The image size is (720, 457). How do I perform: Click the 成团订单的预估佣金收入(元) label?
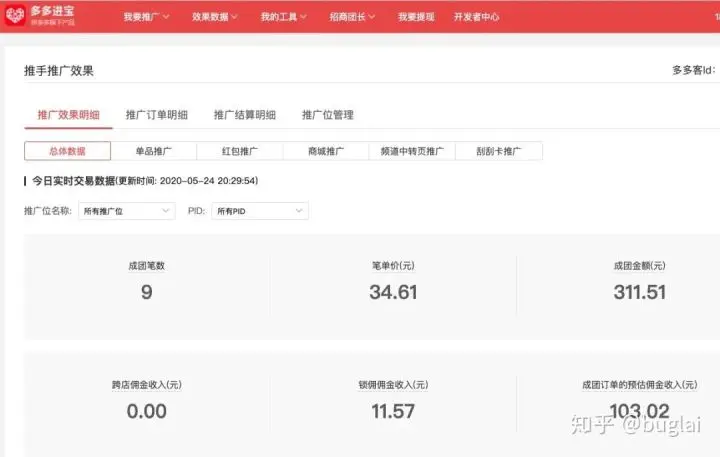[x=640, y=385]
